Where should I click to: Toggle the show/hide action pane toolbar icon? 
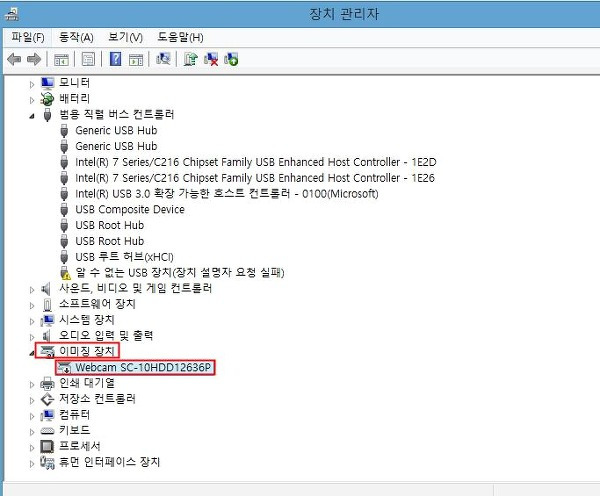136,59
